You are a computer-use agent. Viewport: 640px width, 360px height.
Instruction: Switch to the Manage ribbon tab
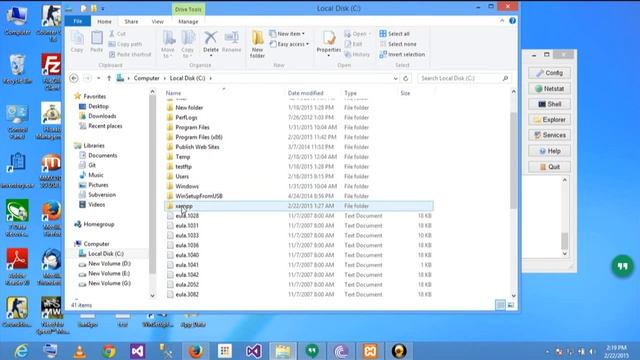188,22
